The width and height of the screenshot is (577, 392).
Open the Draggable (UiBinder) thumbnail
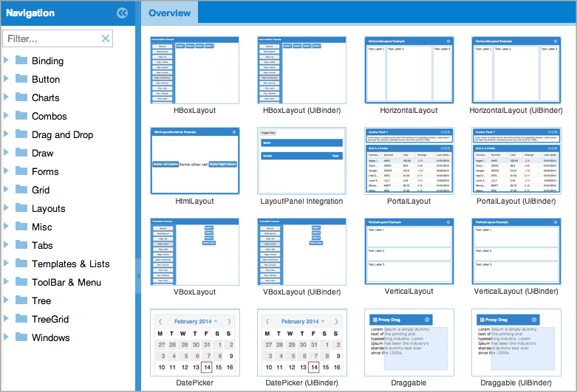coord(516,343)
